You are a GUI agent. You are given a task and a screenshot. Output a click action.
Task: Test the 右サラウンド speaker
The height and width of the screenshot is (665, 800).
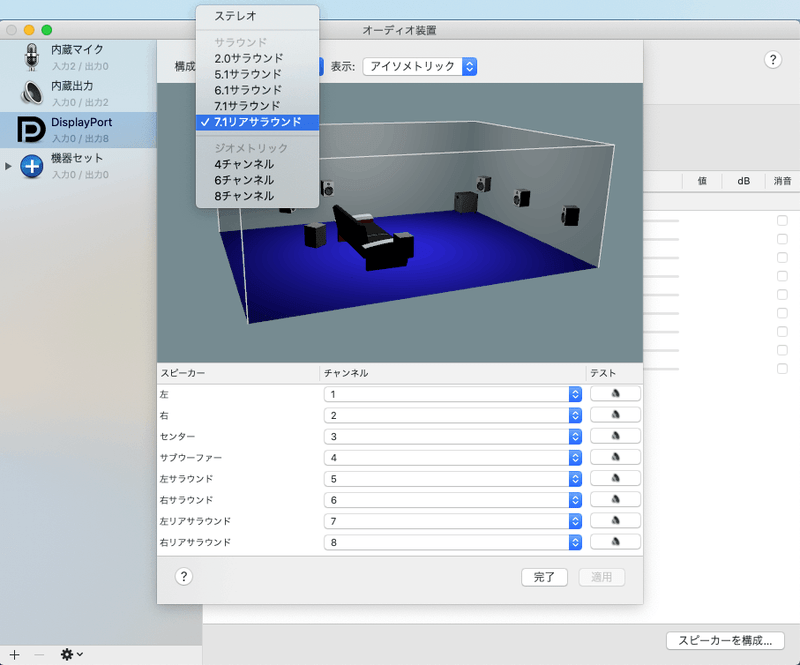click(615, 500)
